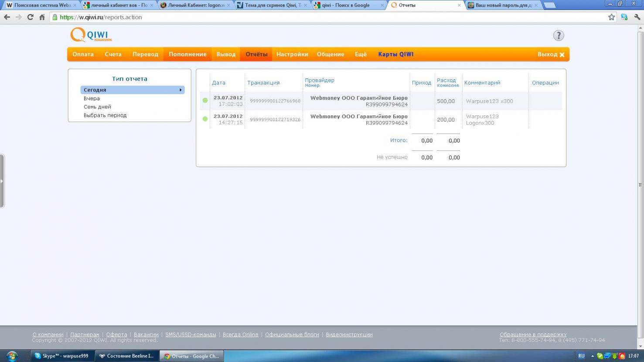Open the Настройки menu item

tap(292, 54)
